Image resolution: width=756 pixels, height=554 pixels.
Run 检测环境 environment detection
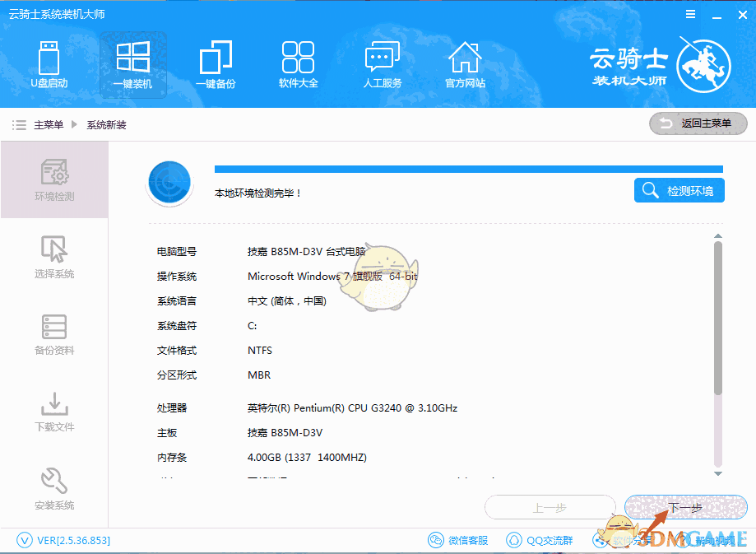pos(679,190)
